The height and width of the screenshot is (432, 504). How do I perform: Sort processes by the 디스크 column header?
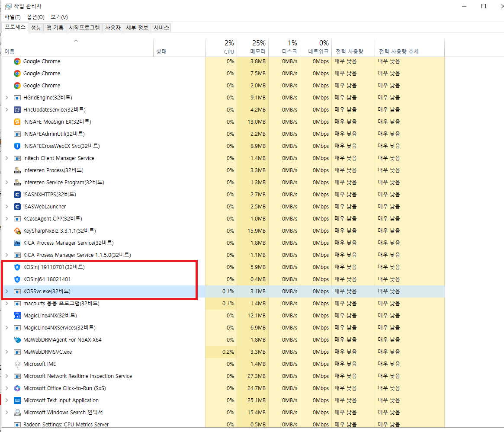pos(284,48)
